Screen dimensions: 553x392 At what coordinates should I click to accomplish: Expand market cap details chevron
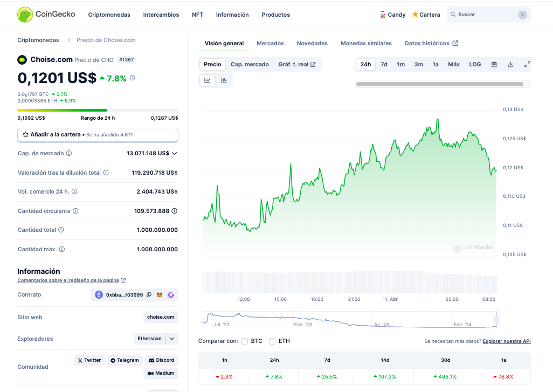tap(174, 153)
